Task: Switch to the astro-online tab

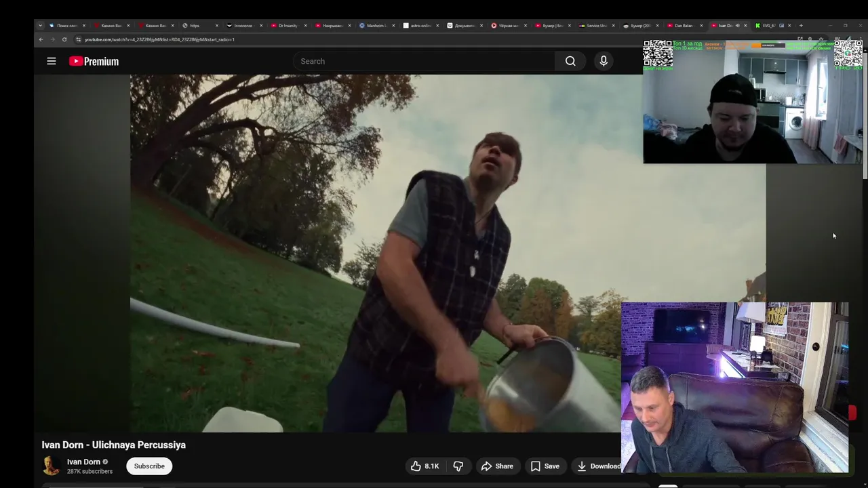Action: pyautogui.click(x=420, y=26)
